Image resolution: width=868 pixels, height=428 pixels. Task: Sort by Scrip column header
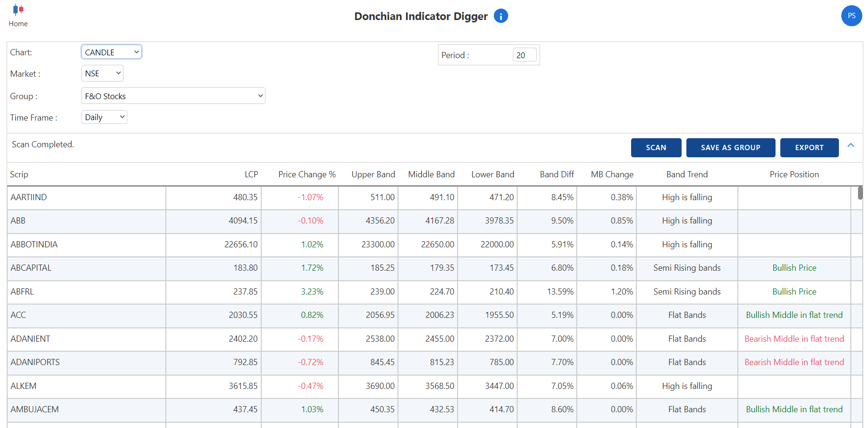coord(19,174)
